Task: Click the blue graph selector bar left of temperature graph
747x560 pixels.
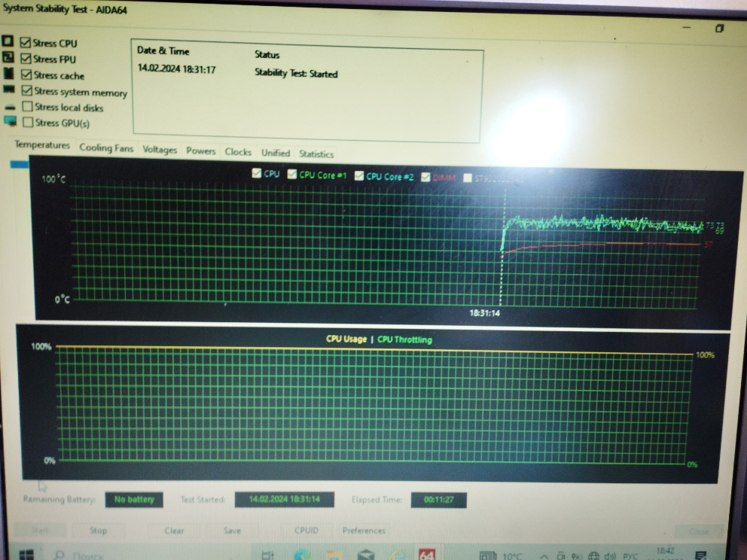Action: pos(20,164)
